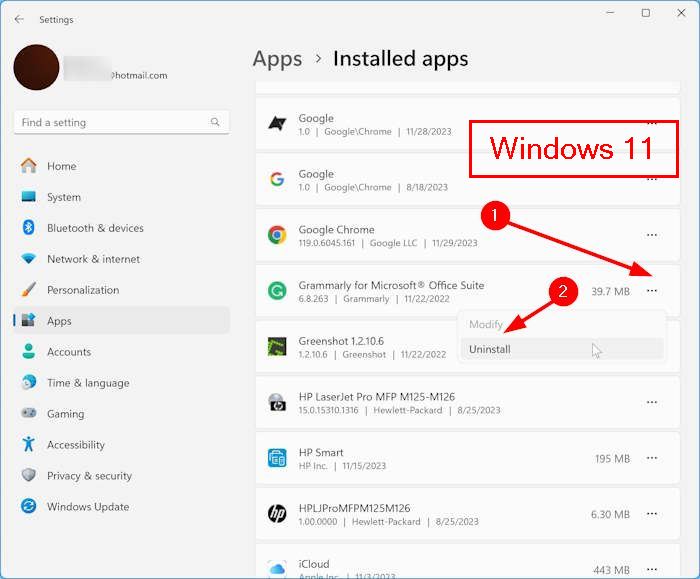Open more options for Google Chrome
The width and height of the screenshot is (700, 579).
tap(651, 235)
